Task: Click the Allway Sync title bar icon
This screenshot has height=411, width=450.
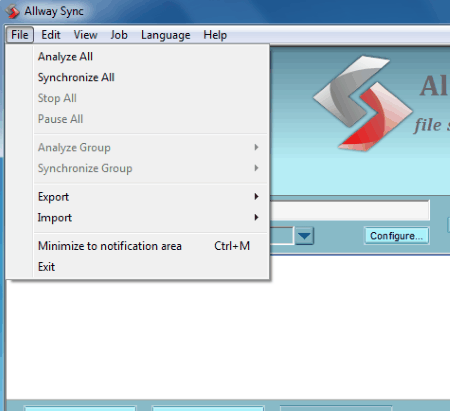Action: pos(13,11)
